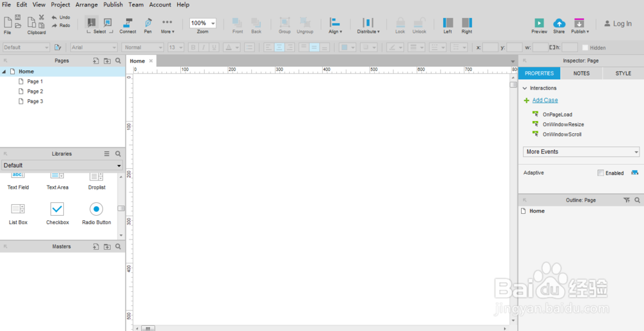Pick the Checkbox widget in library
This screenshot has height=331, width=644.
click(57, 213)
